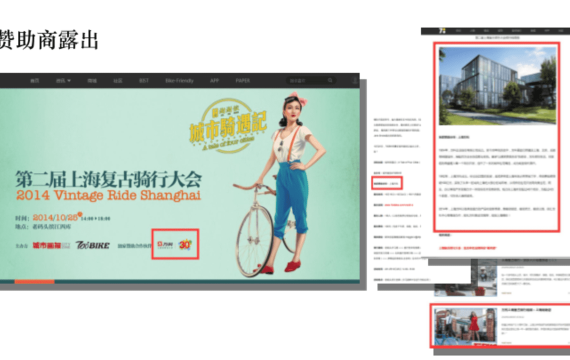Click the ToxBIKE logo on banner
570x360 pixels.
pos(92,245)
